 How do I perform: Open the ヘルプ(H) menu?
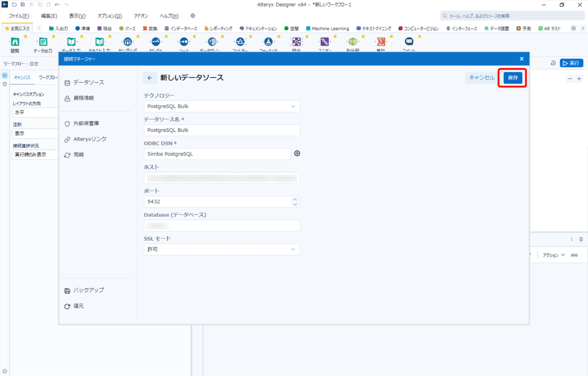click(169, 16)
